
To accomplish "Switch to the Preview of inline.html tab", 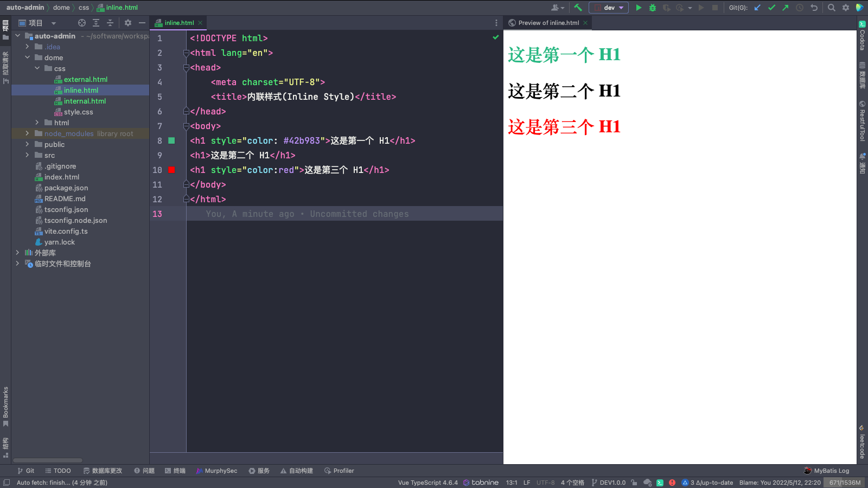I will click(x=547, y=23).
